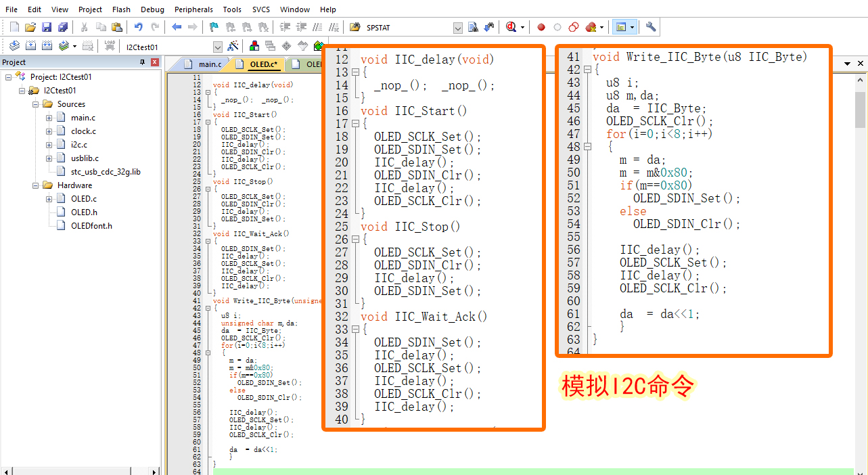
Task: Select clock.c in the Sources group
Action: click(83, 131)
